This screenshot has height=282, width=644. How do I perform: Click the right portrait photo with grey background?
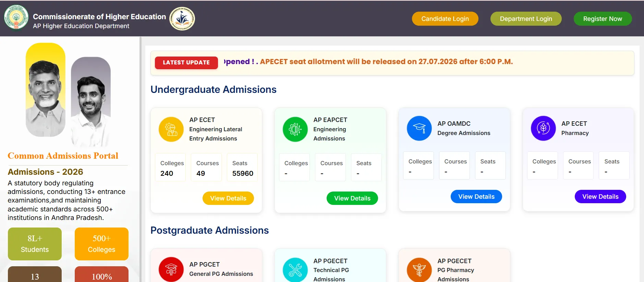pyautogui.click(x=91, y=102)
